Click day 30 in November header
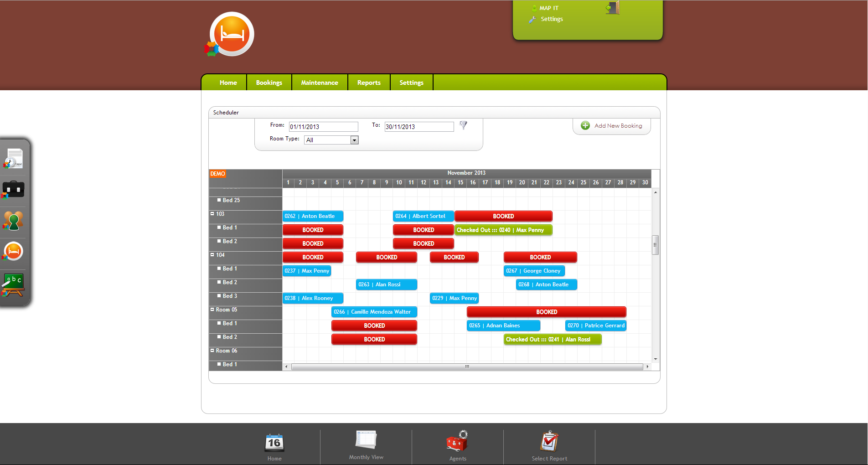This screenshot has height=465, width=868. (645, 182)
